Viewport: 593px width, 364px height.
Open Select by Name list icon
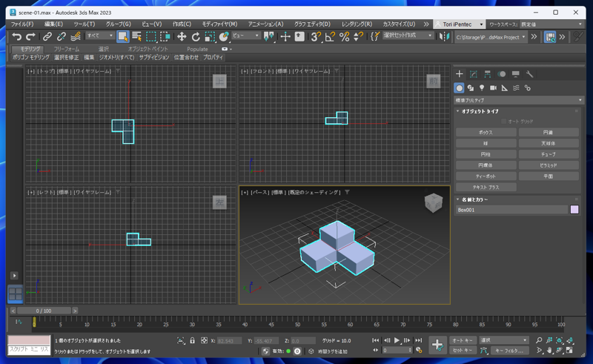(137, 37)
